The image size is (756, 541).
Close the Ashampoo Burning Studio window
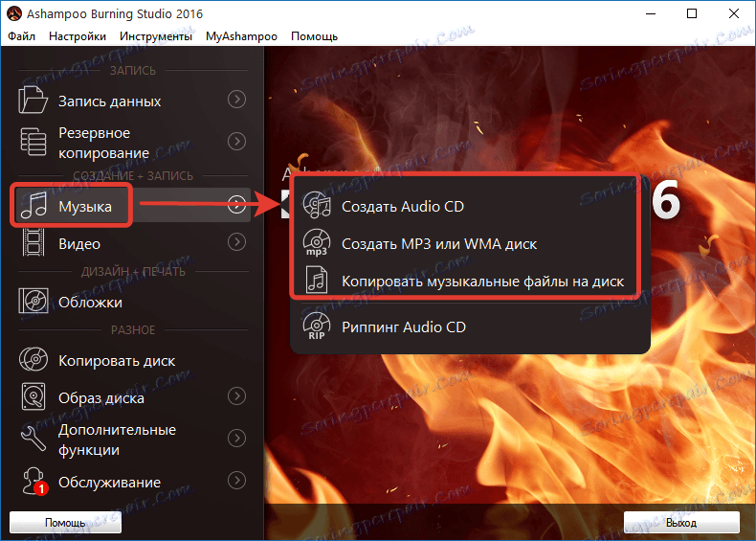point(734,13)
